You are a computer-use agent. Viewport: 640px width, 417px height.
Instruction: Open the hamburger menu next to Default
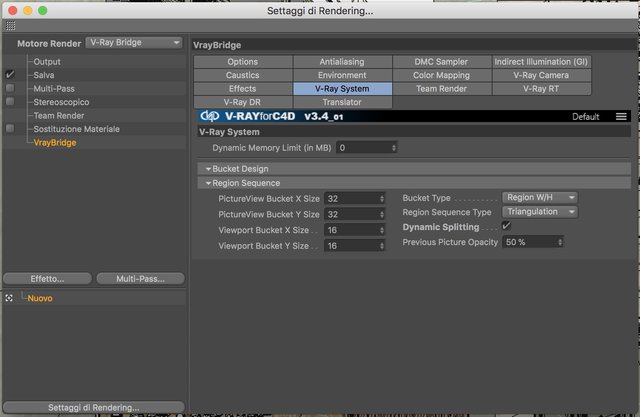(x=621, y=117)
